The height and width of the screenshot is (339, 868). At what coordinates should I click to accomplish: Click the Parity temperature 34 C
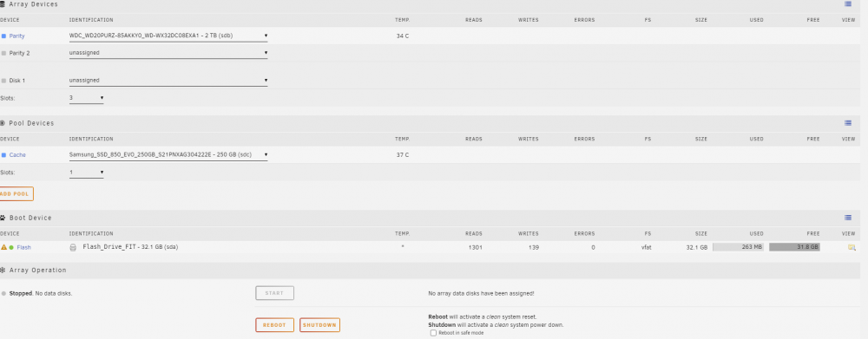(x=403, y=36)
